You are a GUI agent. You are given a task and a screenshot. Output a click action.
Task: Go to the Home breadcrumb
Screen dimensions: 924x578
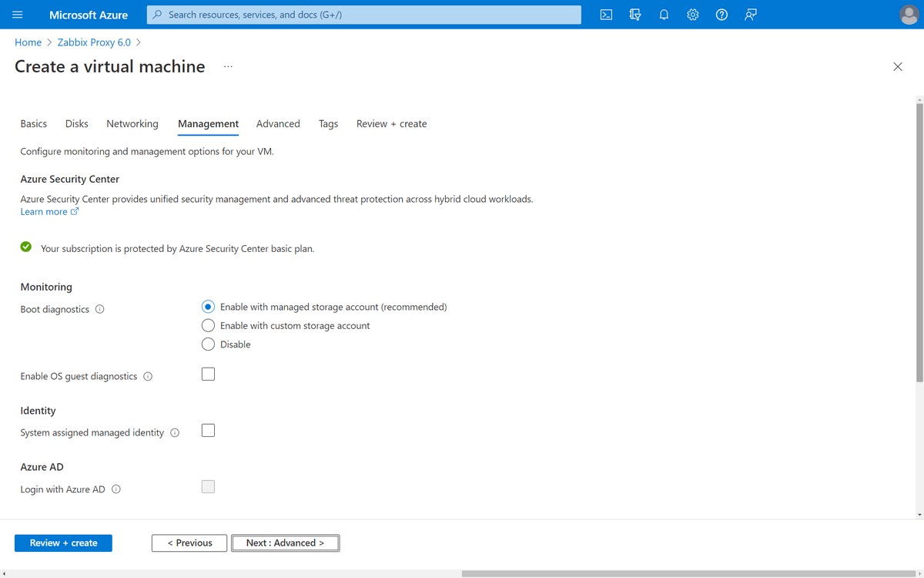(28, 42)
